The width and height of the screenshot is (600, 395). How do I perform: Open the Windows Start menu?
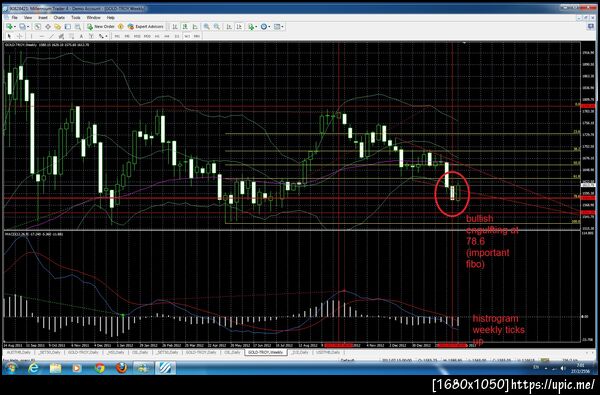pyautogui.click(x=10, y=368)
